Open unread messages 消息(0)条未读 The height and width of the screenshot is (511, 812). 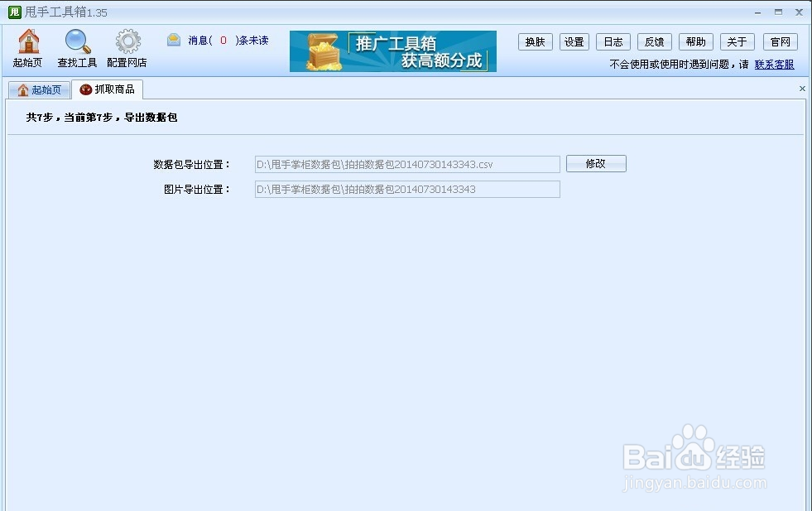[228, 41]
